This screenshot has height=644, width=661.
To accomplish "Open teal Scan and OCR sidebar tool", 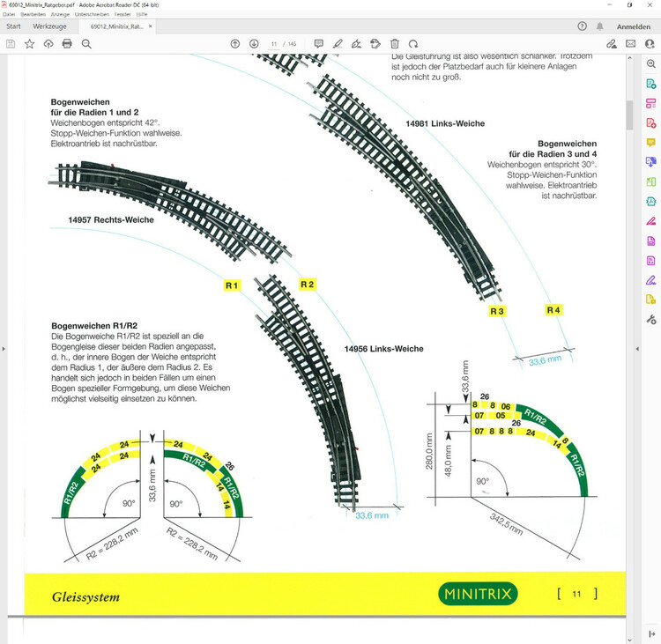I will pyautogui.click(x=651, y=202).
